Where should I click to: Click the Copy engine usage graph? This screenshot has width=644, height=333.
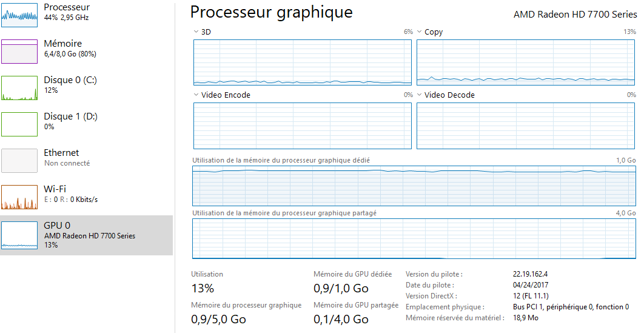click(x=526, y=62)
